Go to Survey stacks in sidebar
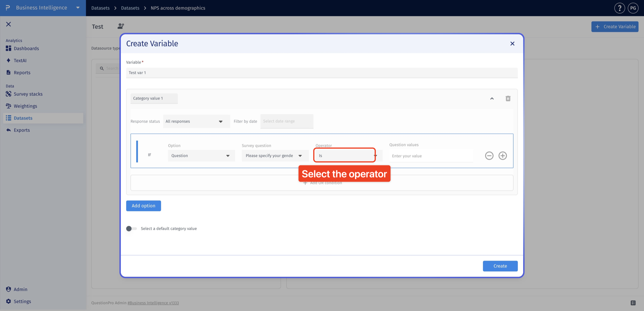This screenshot has height=311, width=644. click(28, 94)
